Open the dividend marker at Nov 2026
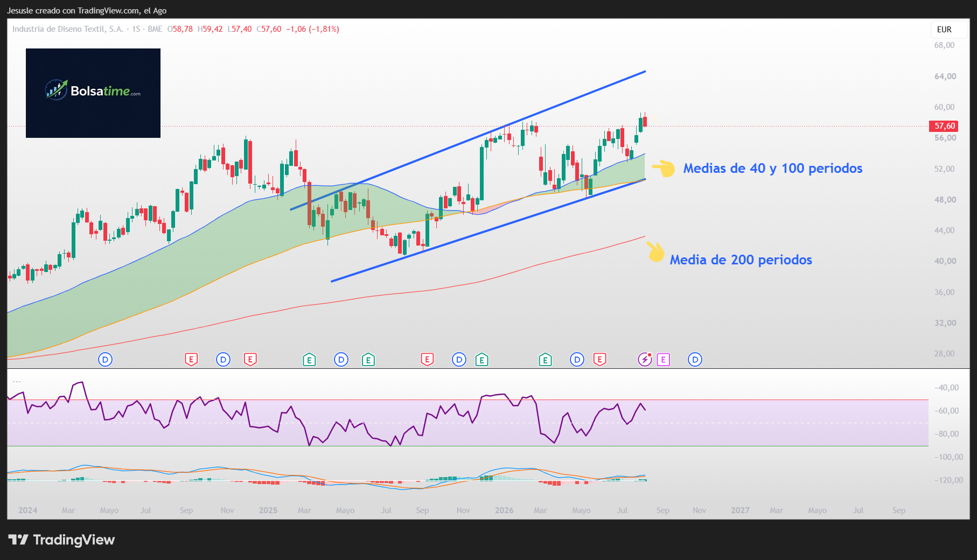Image resolution: width=977 pixels, height=560 pixels. [695, 360]
